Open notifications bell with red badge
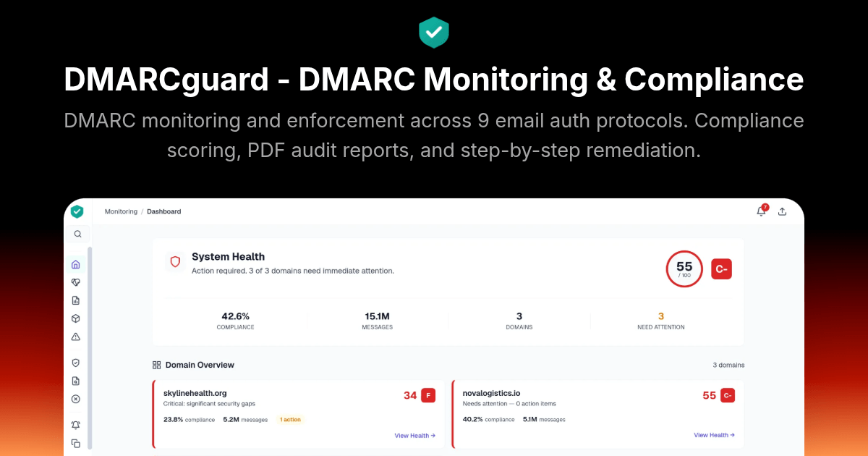This screenshot has width=868, height=456. click(762, 211)
